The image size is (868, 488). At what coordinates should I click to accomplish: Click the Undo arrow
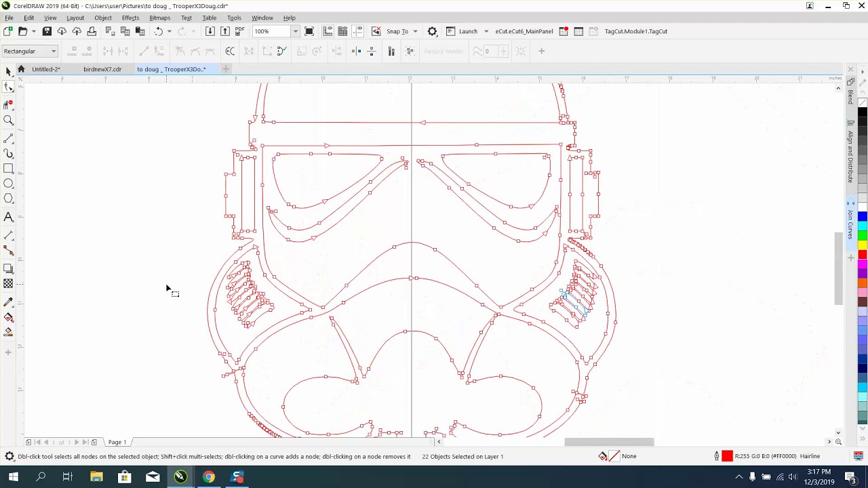[x=158, y=31]
